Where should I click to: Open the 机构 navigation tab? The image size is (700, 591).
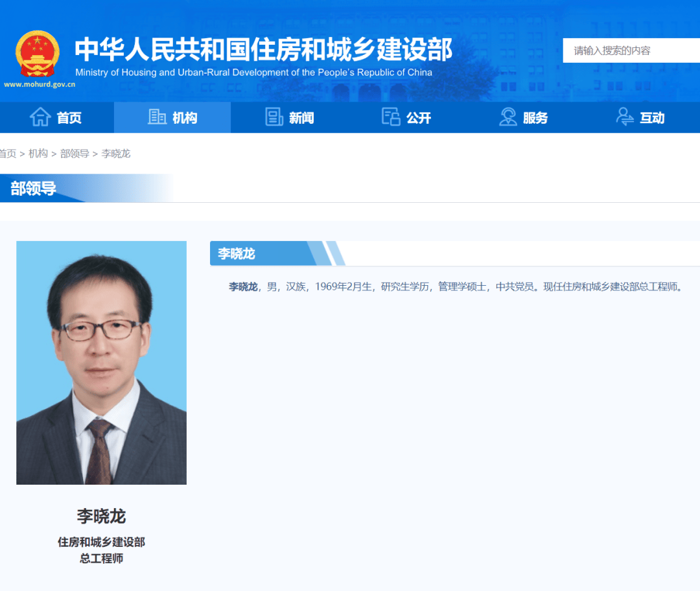(172, 117)
